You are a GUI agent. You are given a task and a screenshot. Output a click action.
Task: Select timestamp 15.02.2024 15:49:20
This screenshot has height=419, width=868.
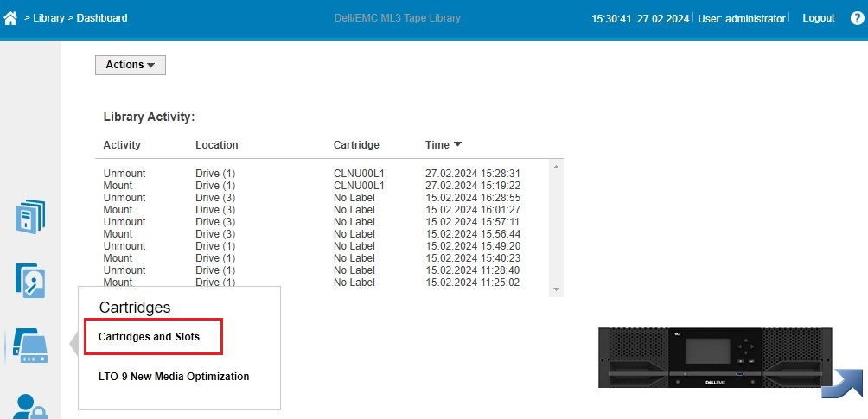point(473,246)
